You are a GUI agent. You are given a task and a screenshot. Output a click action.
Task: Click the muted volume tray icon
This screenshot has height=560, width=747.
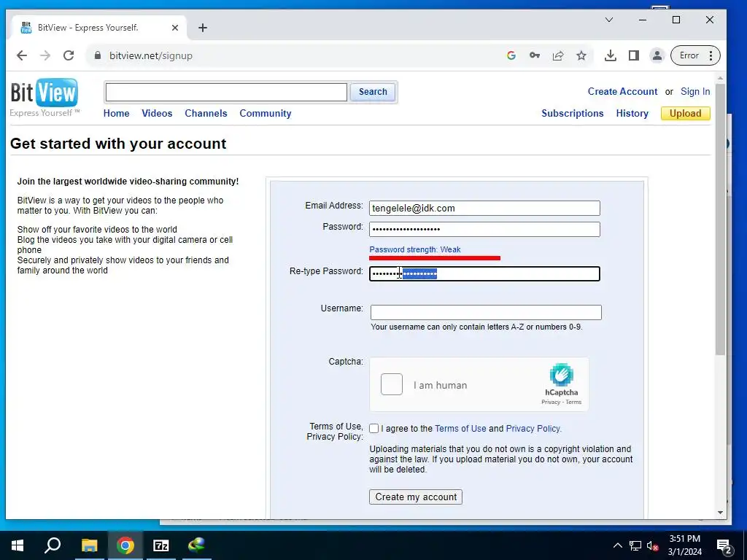pos(653,545)
